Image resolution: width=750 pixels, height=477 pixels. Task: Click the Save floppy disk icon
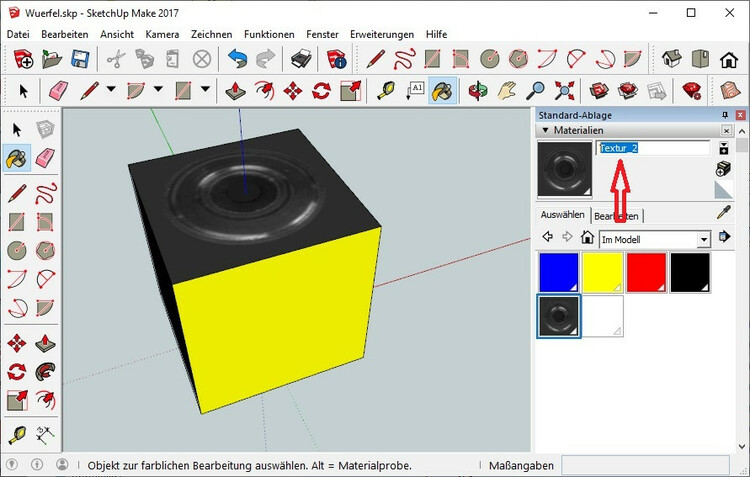(79, 60)
